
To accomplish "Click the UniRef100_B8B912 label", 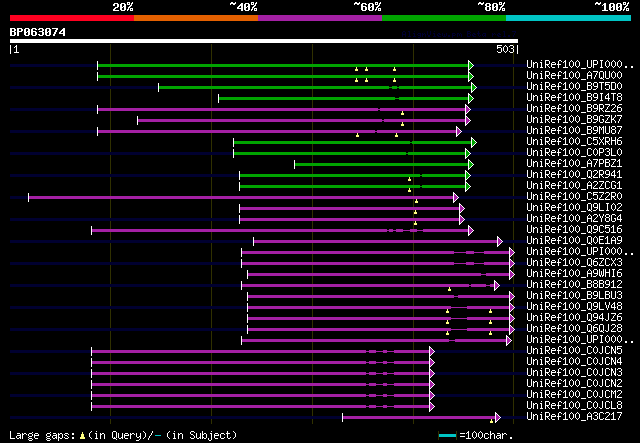I will click(x=574, y=285).
